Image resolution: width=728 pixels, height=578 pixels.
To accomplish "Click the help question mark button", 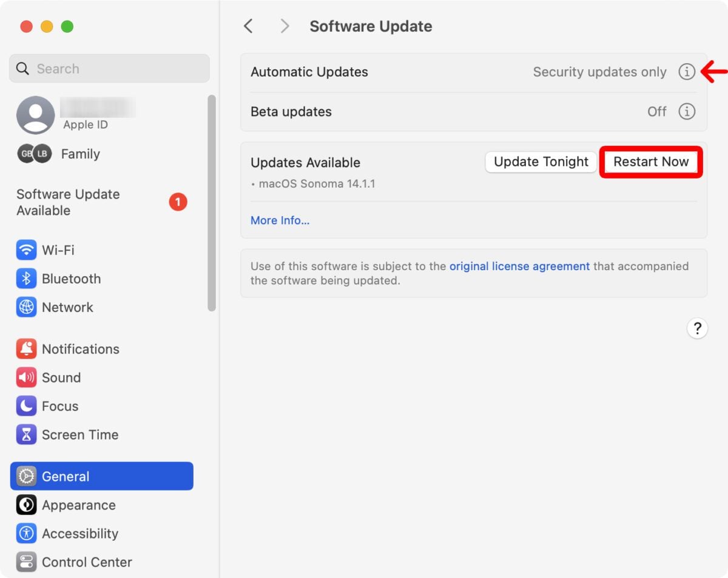I will point(697,328).
